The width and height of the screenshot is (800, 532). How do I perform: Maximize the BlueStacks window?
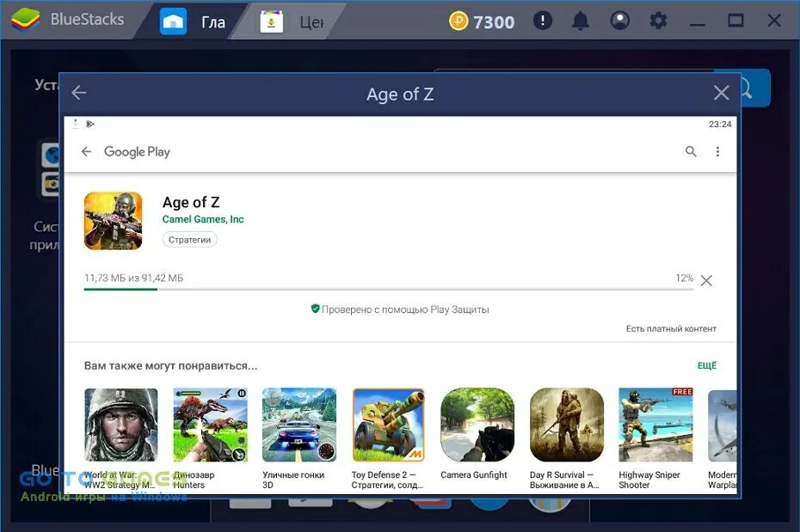click(735, 21)
